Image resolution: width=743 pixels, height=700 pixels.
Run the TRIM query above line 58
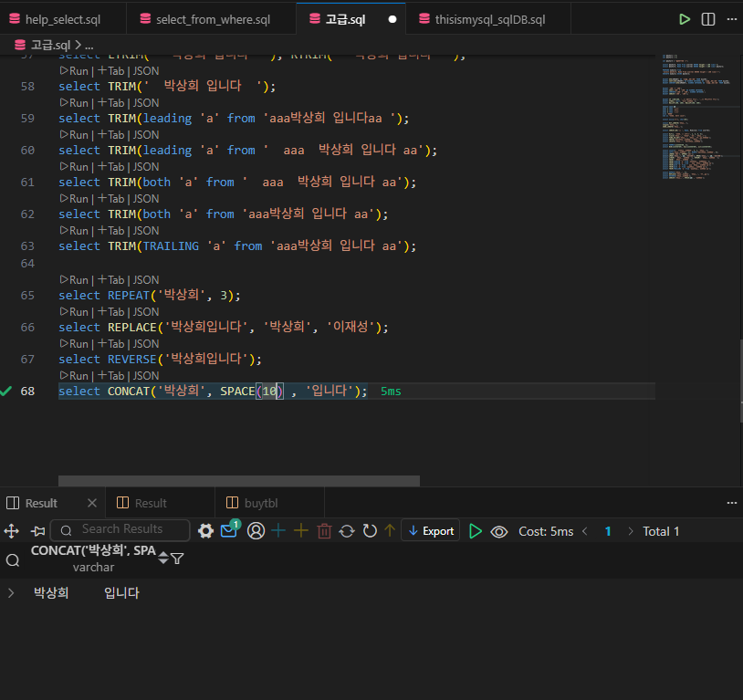pos(74,71)
